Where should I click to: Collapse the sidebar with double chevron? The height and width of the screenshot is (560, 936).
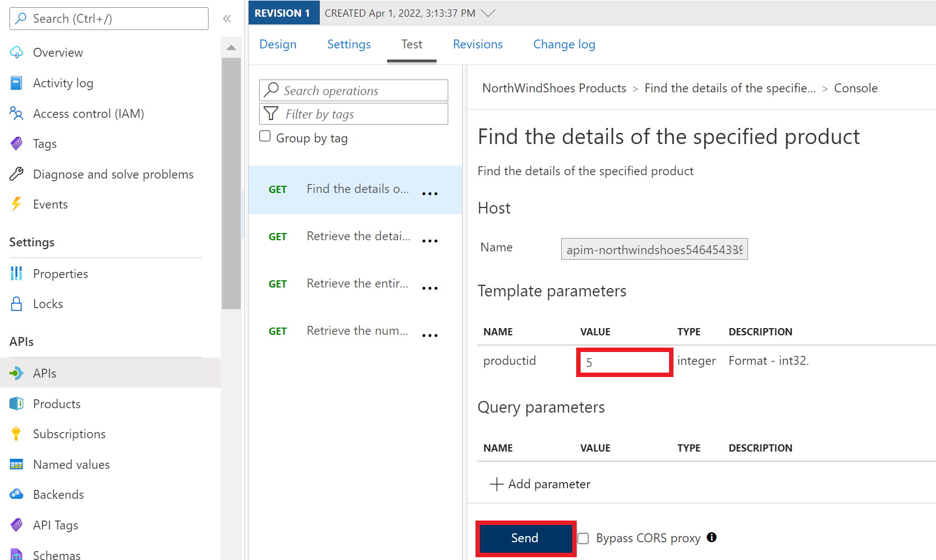click(x=227, y=19)
